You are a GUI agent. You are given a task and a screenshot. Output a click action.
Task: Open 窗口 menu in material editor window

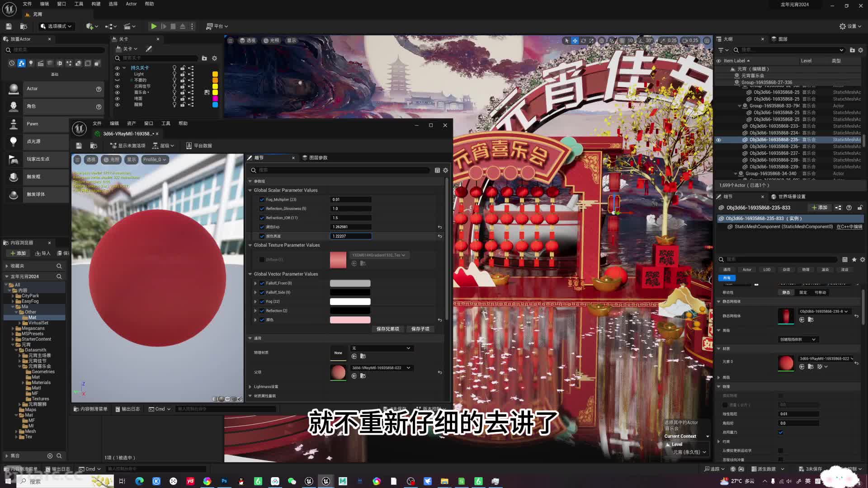148,123
